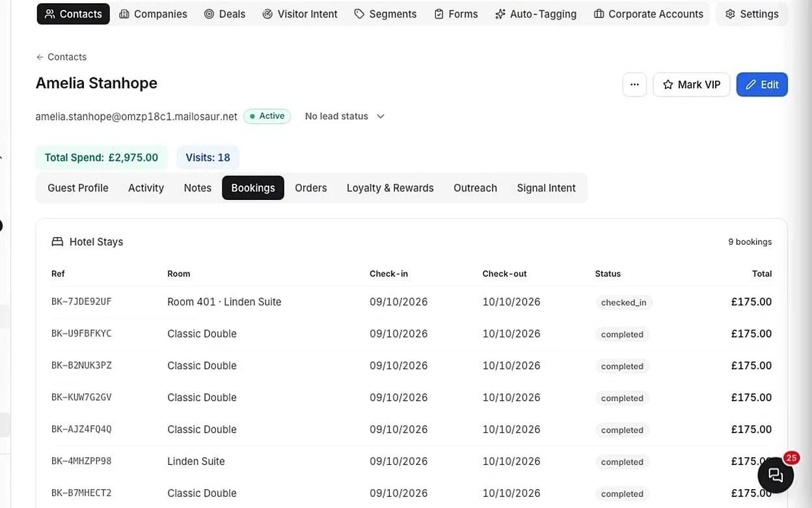Image resolution: width=812 pixels, height=508 pixels.
Task: Go back via the Contacts arrow link
Action: click(61, 57)
